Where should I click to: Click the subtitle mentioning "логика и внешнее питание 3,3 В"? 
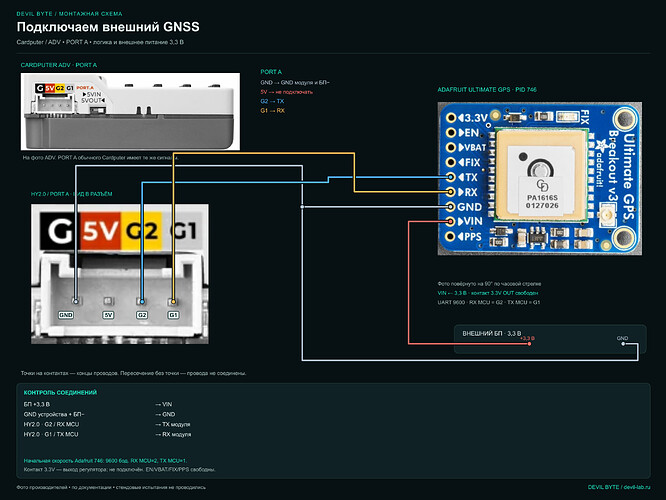(100, 42)
